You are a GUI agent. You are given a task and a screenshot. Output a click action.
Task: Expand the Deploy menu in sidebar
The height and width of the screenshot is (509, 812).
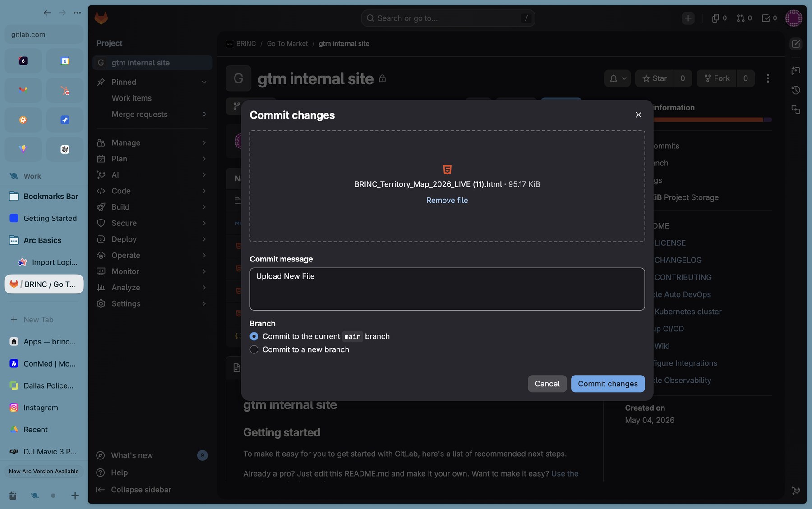(x=152, y=239)
